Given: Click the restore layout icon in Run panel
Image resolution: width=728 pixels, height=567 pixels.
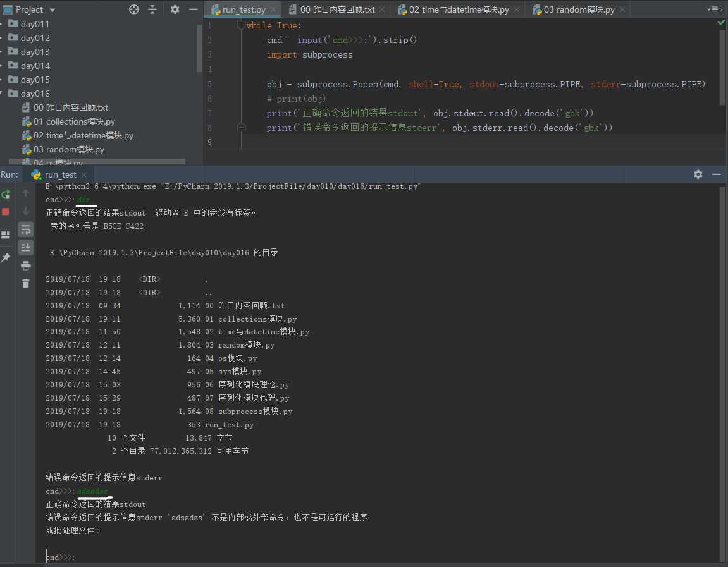Looking at the screenshot, I should pos(6,235).
